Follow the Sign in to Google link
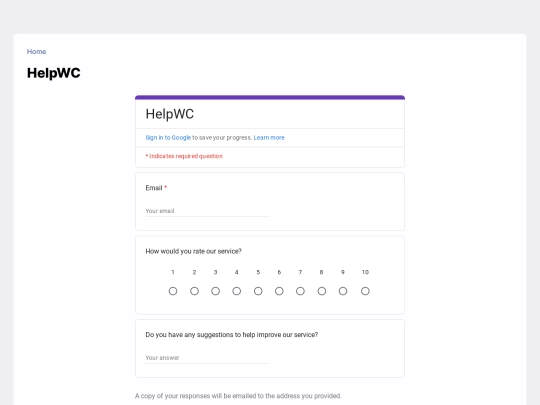 168,138
